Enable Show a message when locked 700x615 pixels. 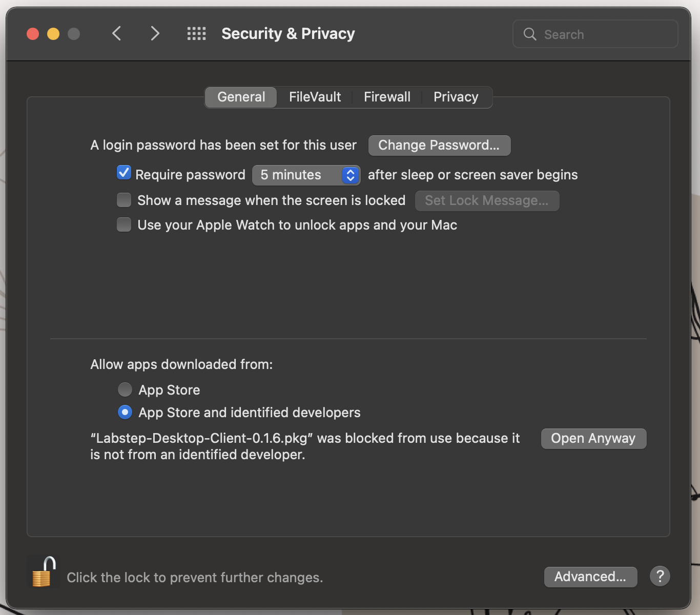[x=124, y=200]
